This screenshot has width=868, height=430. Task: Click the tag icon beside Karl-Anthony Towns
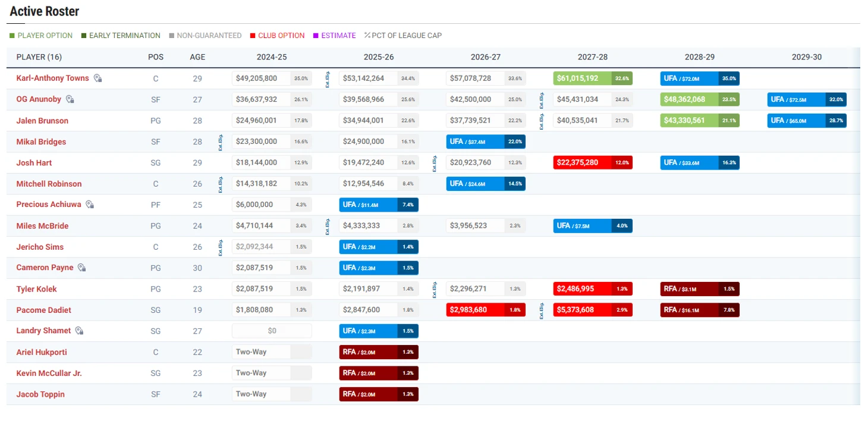98,79
